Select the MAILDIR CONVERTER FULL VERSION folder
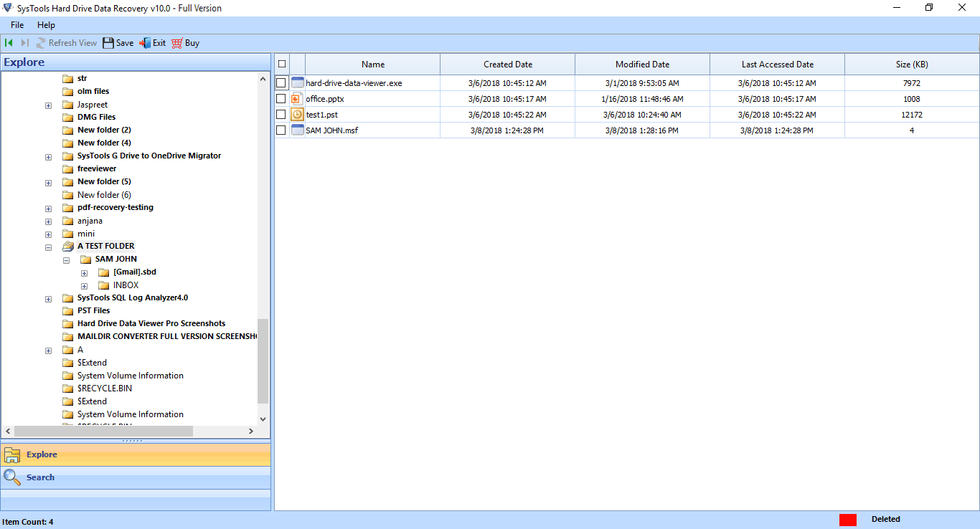Image resolution: width=980 pixels, height=529 pixels. point(167,337)
